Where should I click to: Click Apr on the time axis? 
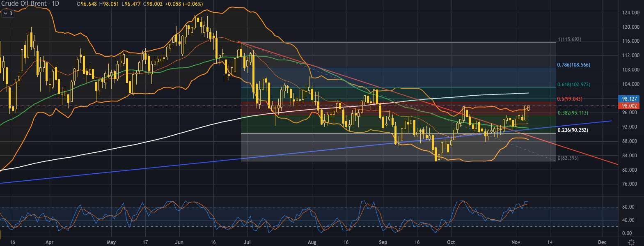(49, 242)
